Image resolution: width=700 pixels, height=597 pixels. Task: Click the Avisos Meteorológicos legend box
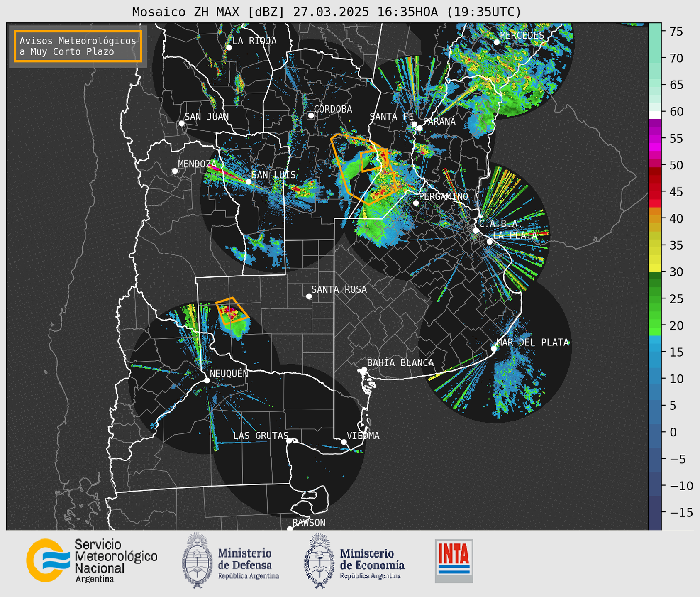pos(78,46)
